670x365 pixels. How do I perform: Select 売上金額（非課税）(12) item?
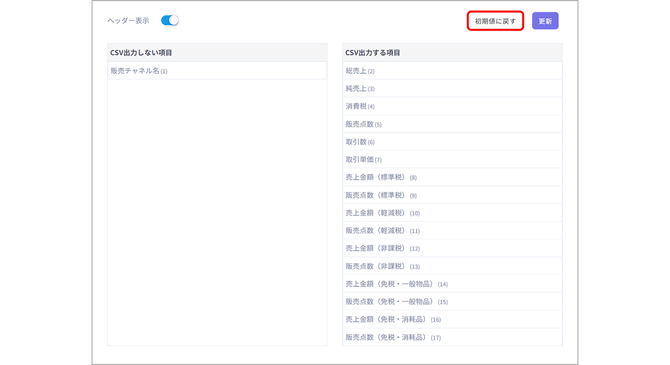click(452, 248)
